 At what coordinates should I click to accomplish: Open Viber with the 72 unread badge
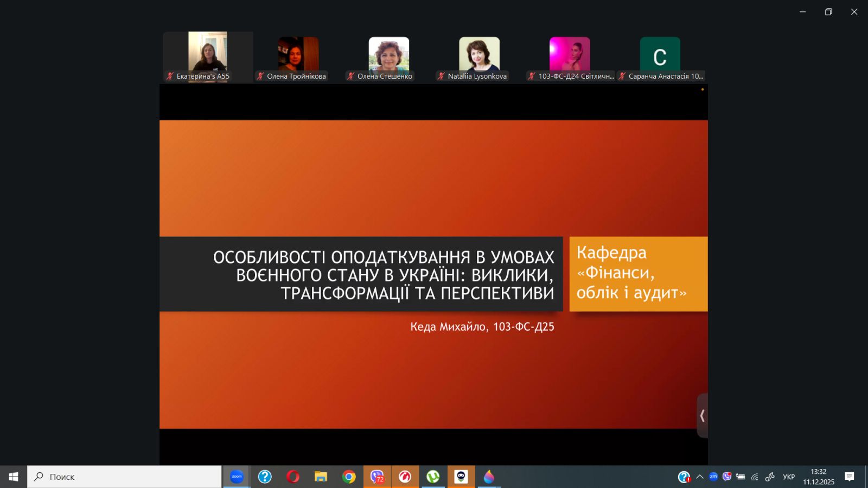pyautogui.click(x=377, y=477)
